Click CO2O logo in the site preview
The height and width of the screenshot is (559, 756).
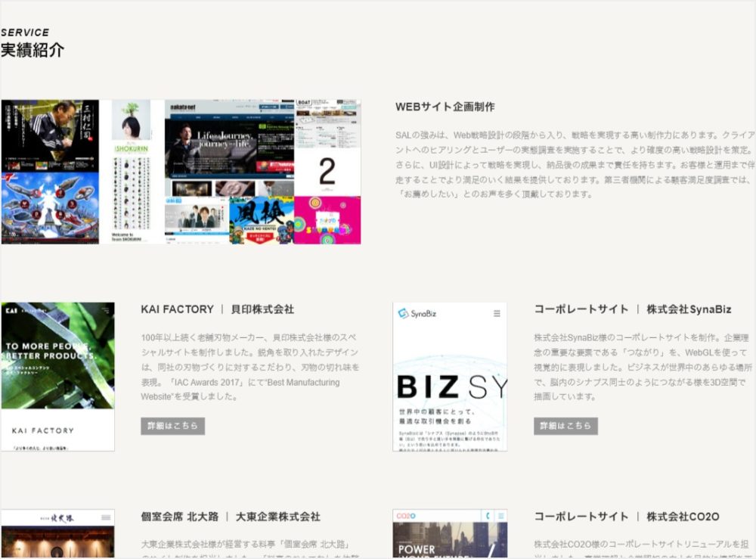(x=405, y=516)
